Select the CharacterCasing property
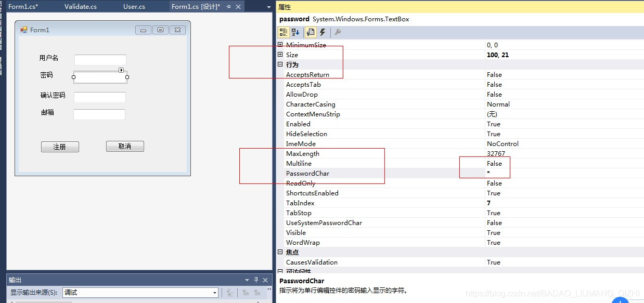The image size is (644, 303). click(x=460, y=104)
